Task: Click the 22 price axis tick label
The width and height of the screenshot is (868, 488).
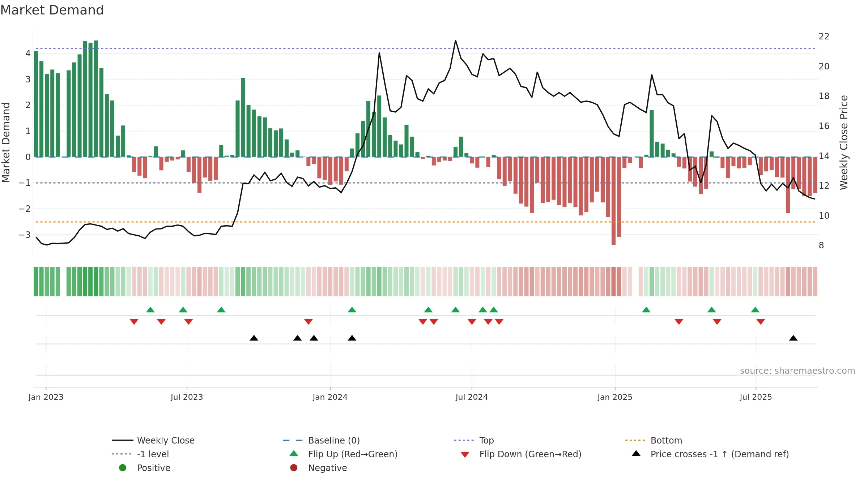Action: pos(824,37)
